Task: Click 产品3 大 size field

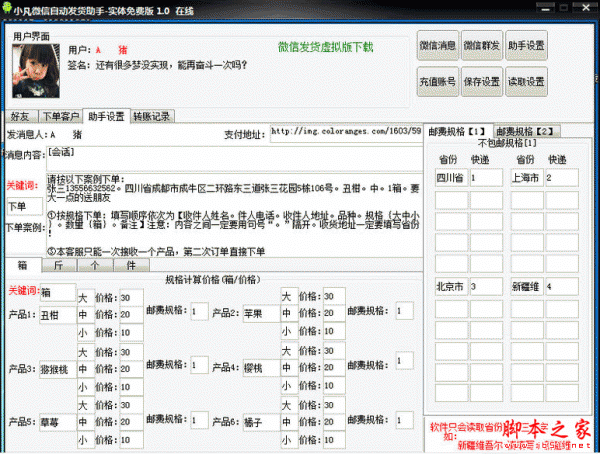Action: (86, 352)
